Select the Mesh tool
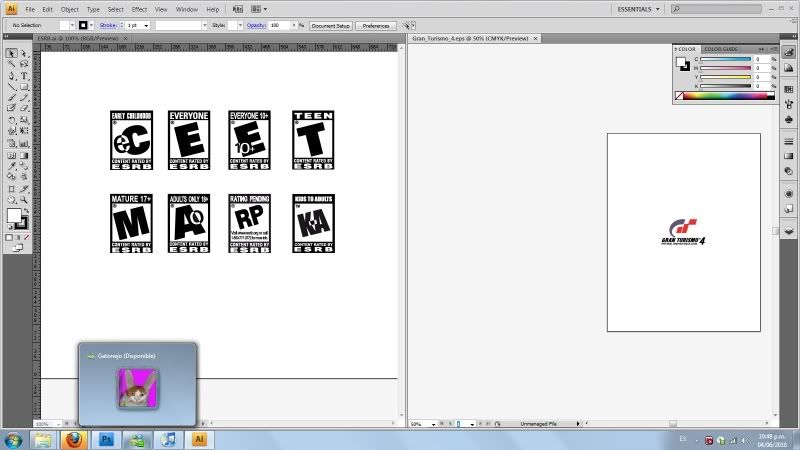 (11, 156)
